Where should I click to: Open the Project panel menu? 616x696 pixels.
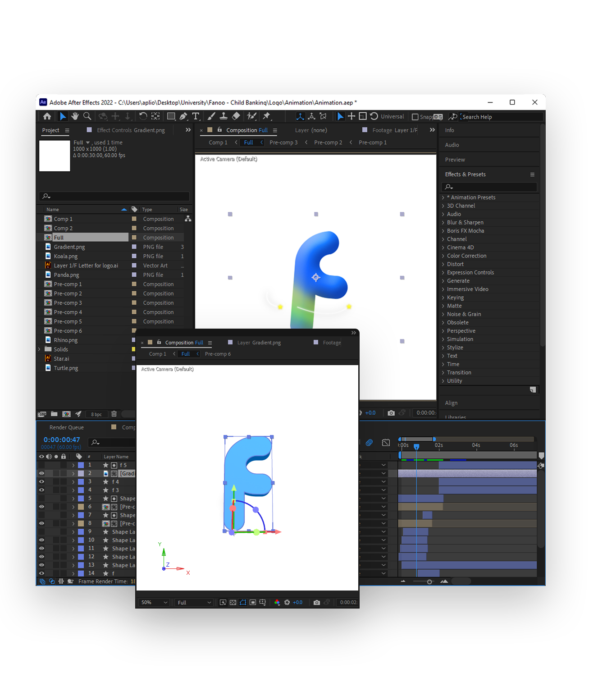click(67, 130)
